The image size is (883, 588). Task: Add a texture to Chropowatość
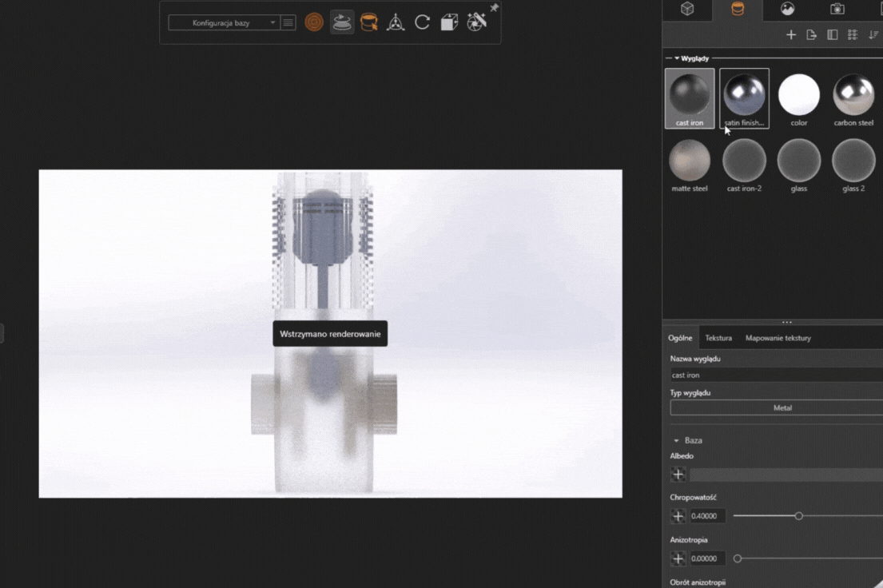coord(678,516)
